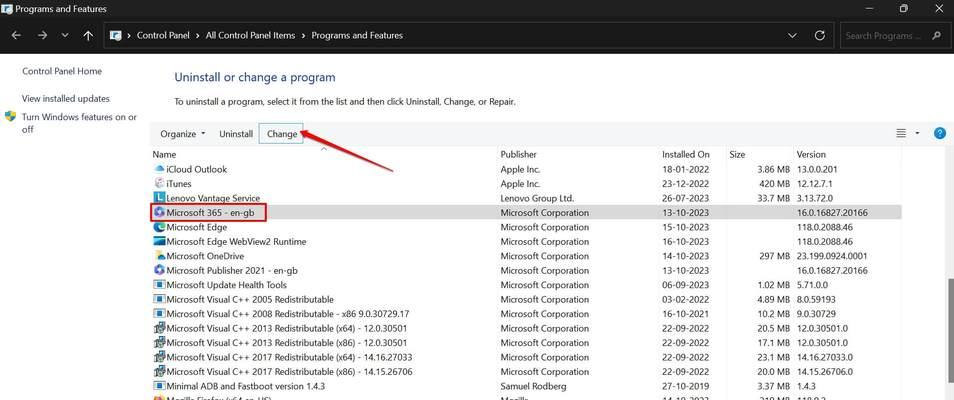The width and height of the screenshot is (954, 400).
Task: Click the search magnifier icon
Action: tap(936, 36)
